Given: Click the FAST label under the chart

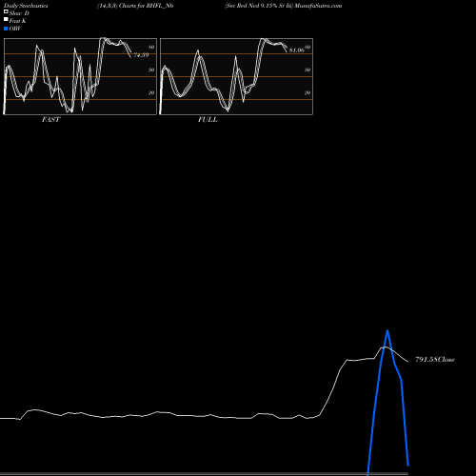Looking at the screenshot, I should tap(50, 120).
